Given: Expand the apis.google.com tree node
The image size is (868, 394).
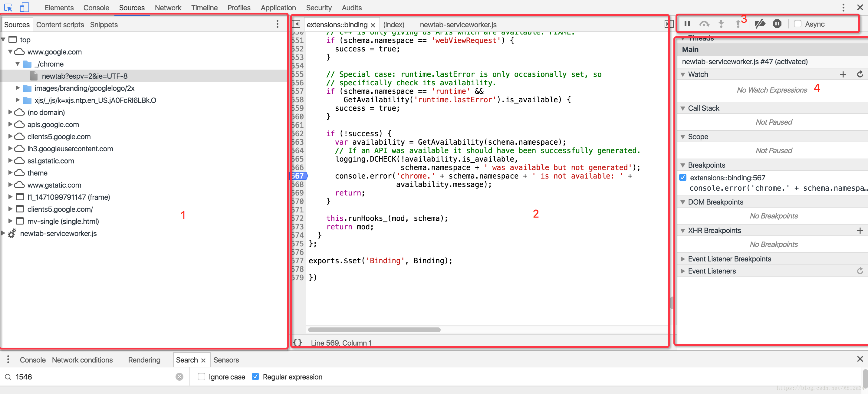Looking at the screenshot, I should tap(10, 124).
